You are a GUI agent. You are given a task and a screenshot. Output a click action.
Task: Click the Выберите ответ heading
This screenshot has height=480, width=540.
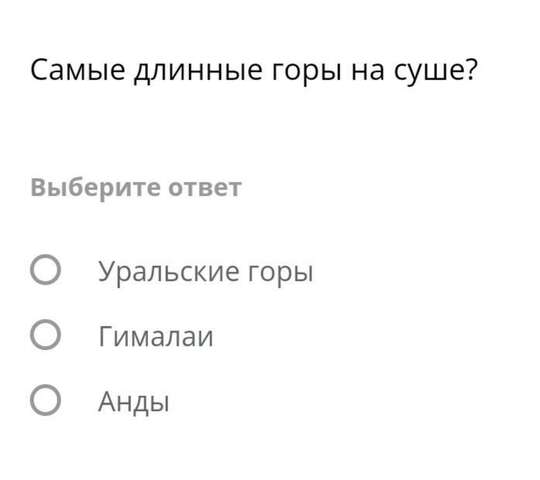(136, 188)
